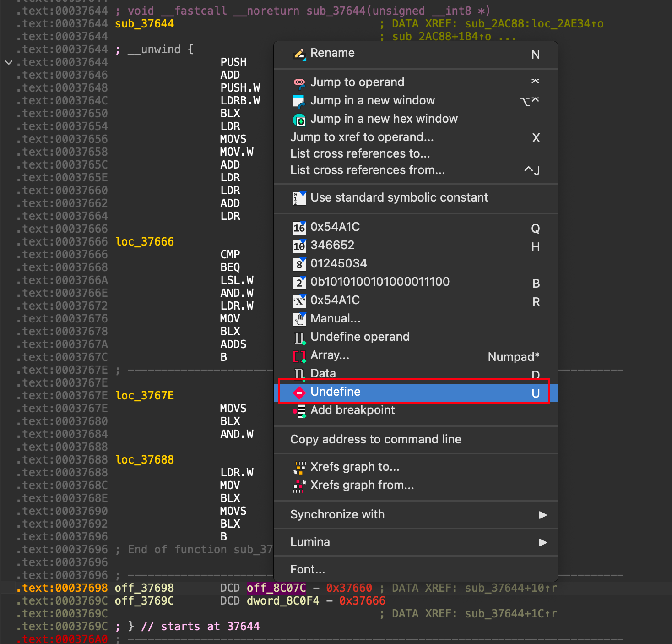Image resolution: width=672 pixels, height=644 pixels.
Task: Collapse the function fold chevron at 00037644
Action: pyautogui.click(x=8, y=62)
